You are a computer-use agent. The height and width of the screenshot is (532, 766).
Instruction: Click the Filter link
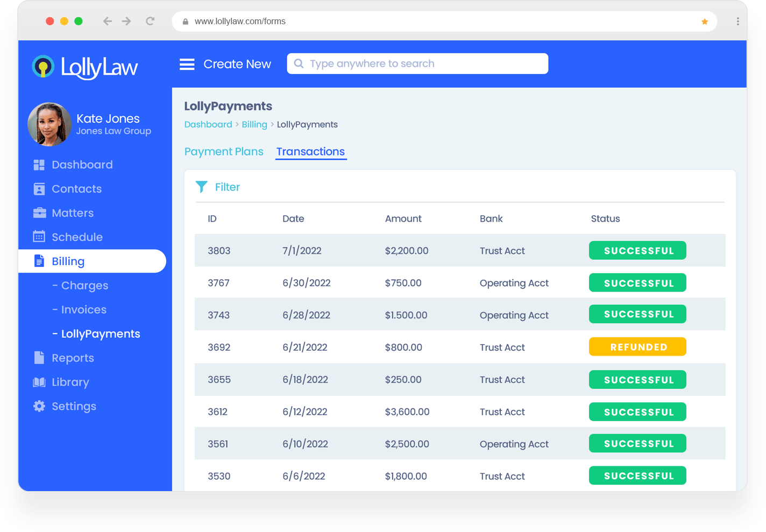coord(228,187)
